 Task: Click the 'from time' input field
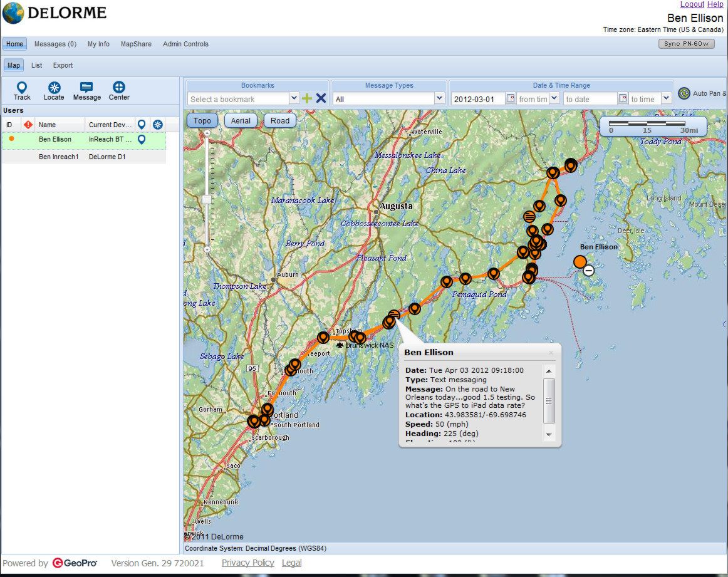533,99
